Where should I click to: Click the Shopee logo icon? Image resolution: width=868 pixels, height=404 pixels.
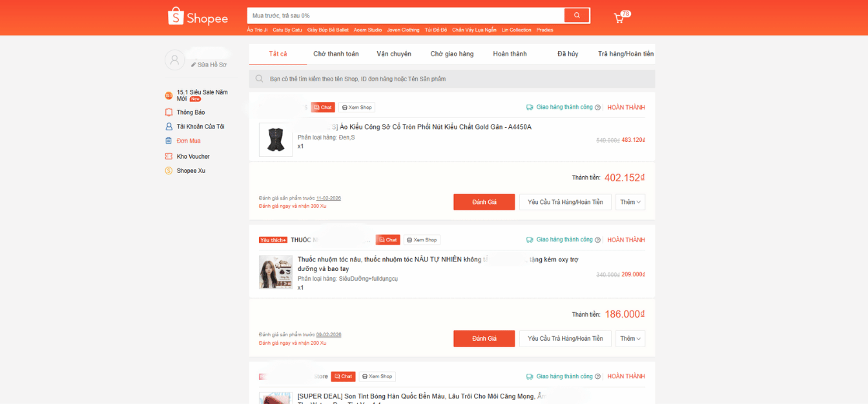tap(176, 17)
